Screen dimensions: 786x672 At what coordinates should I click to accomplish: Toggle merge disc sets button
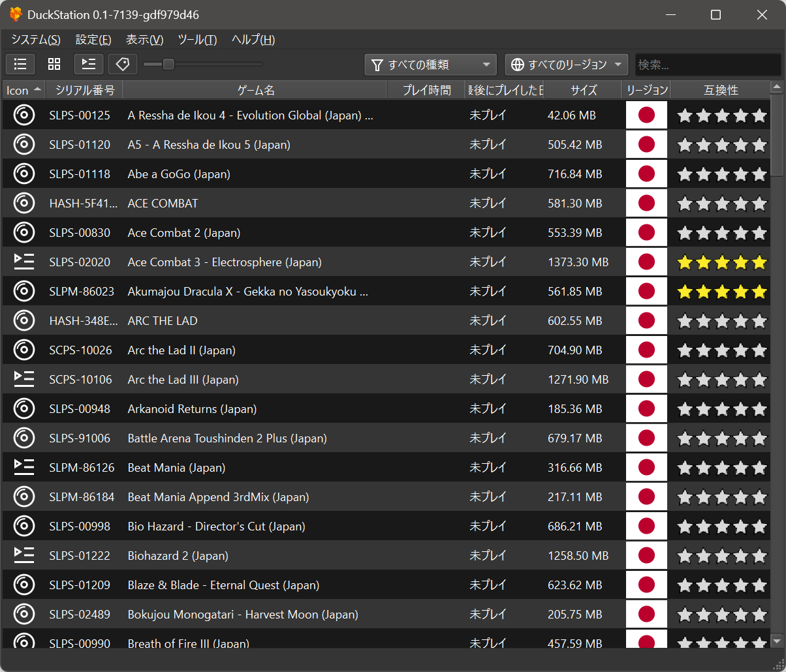point(89,64)
